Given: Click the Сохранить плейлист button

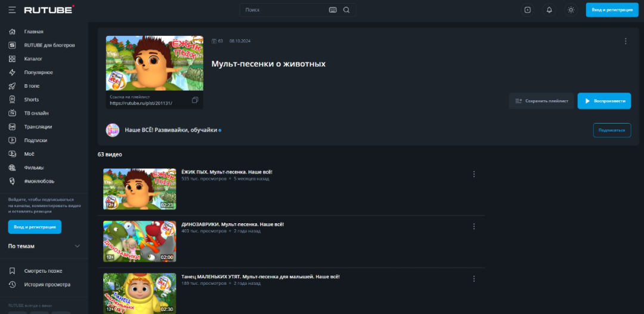Looking at the screenshot, I should point(541,101).
